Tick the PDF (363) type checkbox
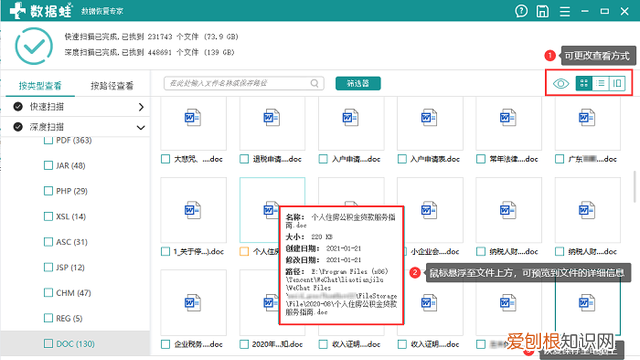Viewport: 640px width, 360px height. (48, 141)
